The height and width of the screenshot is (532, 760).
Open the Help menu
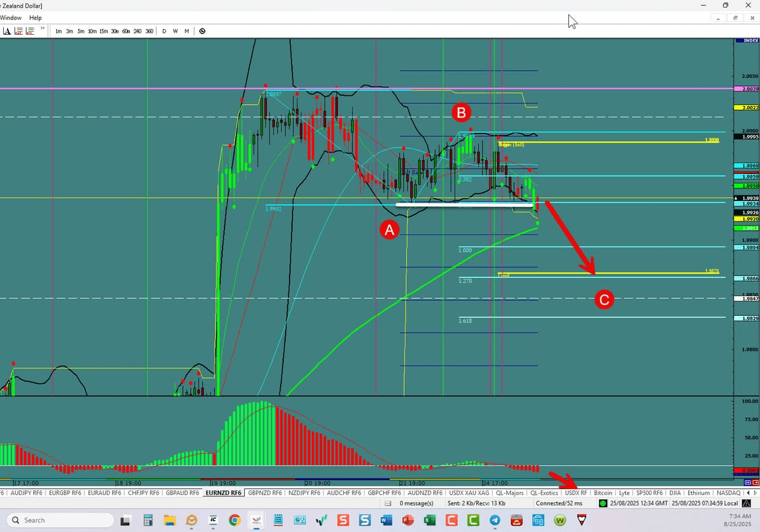(35, 18)
